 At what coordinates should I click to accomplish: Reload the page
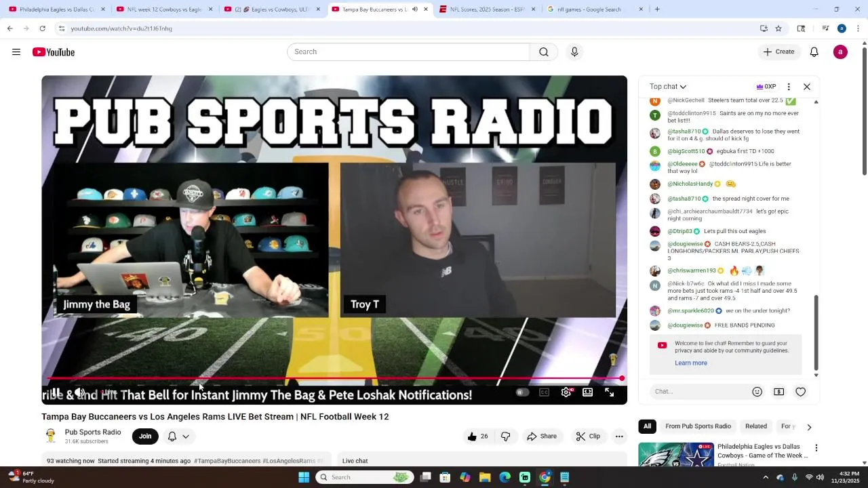pyautogui.click(x=43, y=28)
